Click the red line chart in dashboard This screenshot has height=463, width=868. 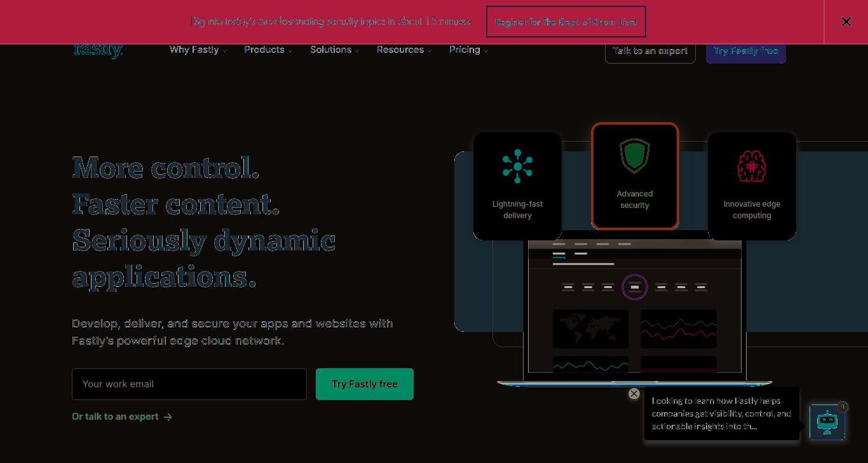(679, 329)
